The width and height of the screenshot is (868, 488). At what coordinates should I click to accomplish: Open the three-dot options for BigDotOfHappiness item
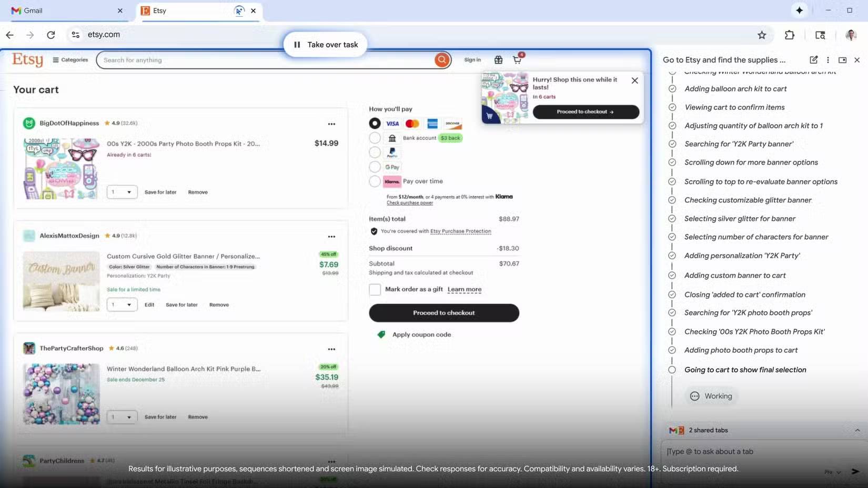pos(332,124)
